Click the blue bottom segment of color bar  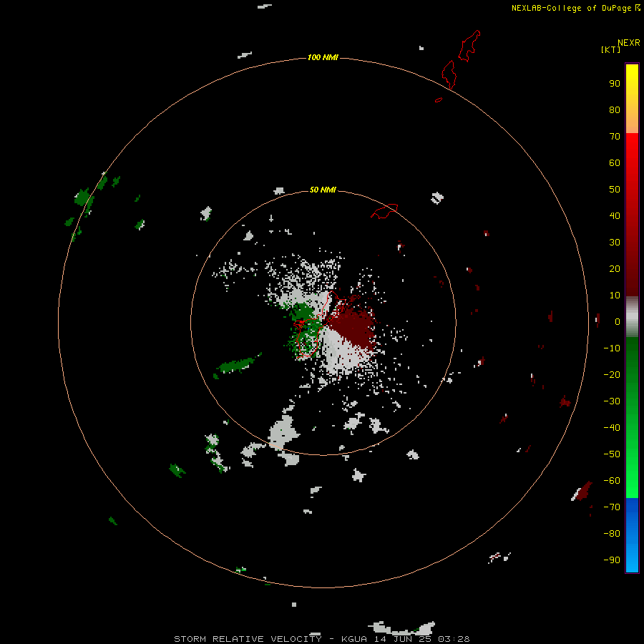pyautogui.click(x=632, y=535)
